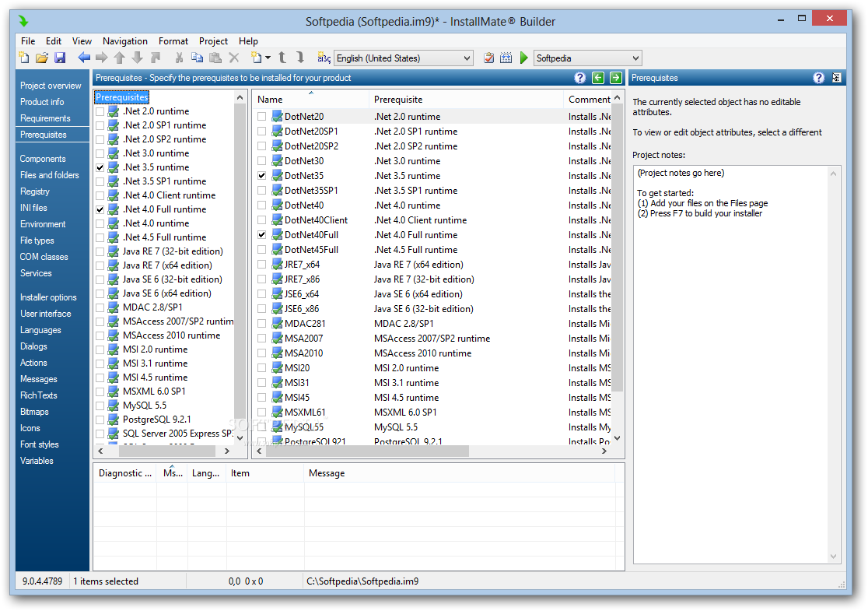The image size is (868, 611).
Task: Uncheck .Net 3.5 runtime in tree
Action: click(100, 167)
